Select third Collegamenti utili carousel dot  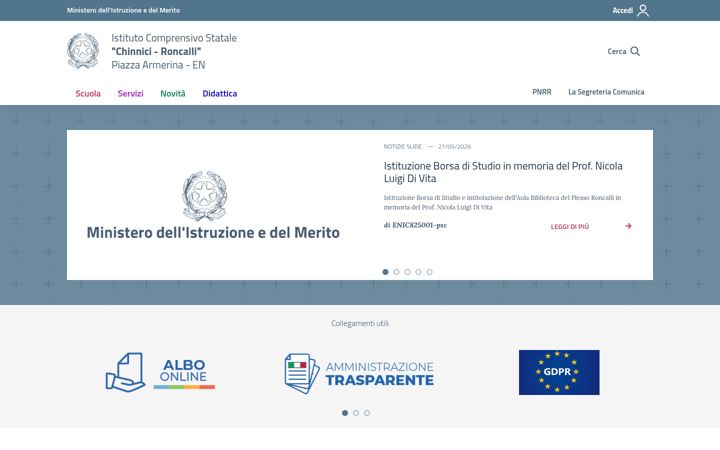[367, 413]
